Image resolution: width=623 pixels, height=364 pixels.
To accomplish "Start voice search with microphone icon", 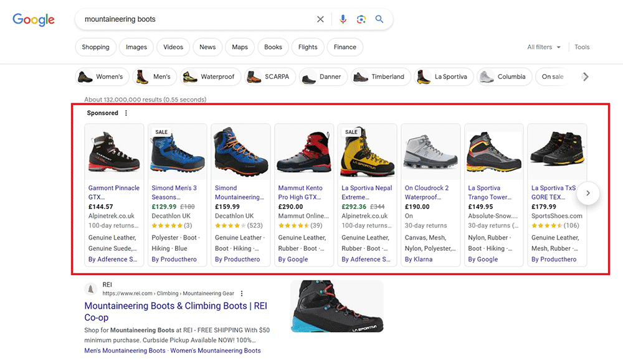I will [343, 19].
